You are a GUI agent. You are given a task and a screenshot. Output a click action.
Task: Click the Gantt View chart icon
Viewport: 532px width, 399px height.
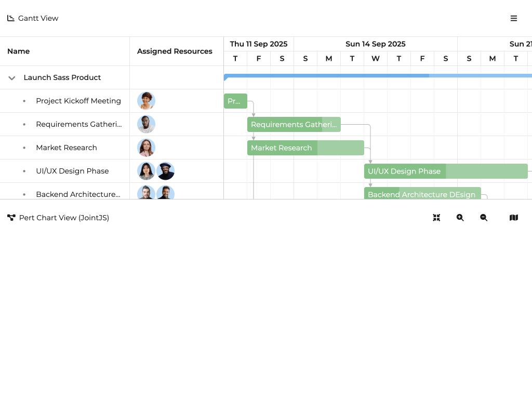tap(10, 18)
